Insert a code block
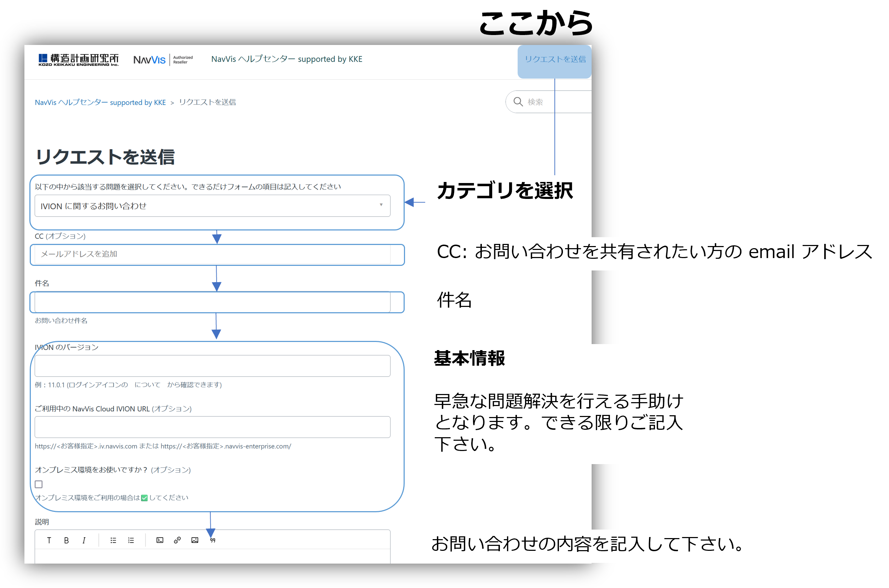This screenshot has width=889, height=588. [x=160, y=540]
